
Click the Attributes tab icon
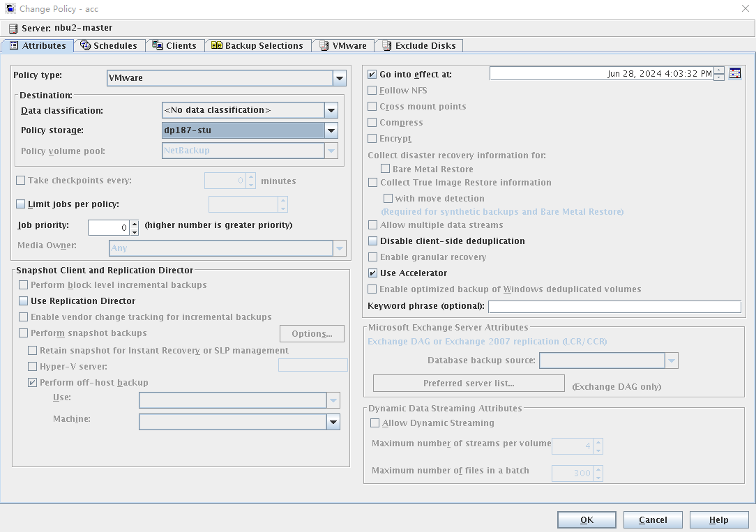coord(14,46)
